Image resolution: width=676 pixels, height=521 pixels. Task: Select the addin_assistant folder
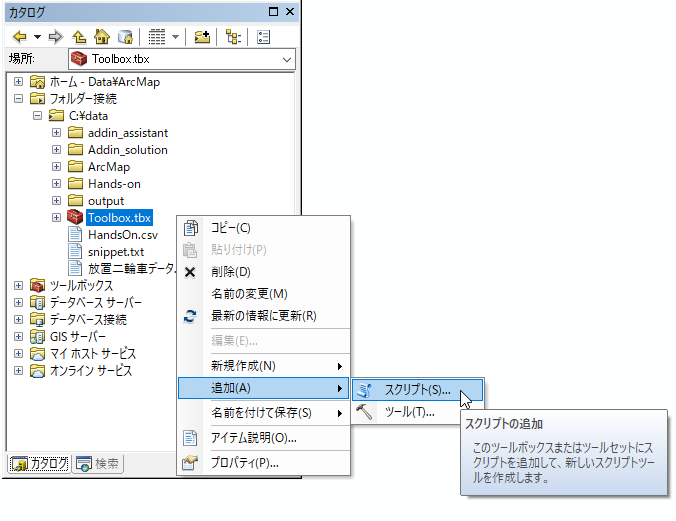click(x=128, y=133)
